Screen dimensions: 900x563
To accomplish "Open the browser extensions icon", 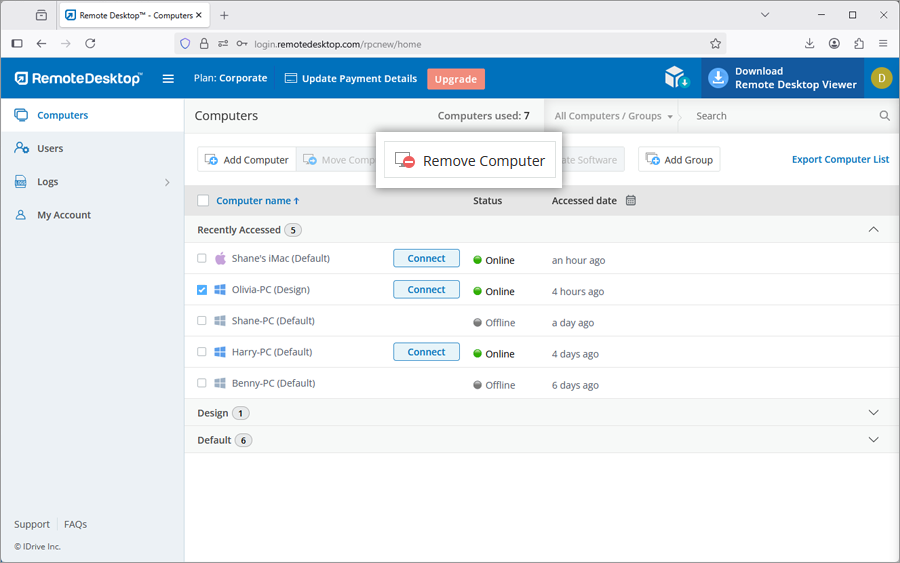I will (x=858, y=43).
